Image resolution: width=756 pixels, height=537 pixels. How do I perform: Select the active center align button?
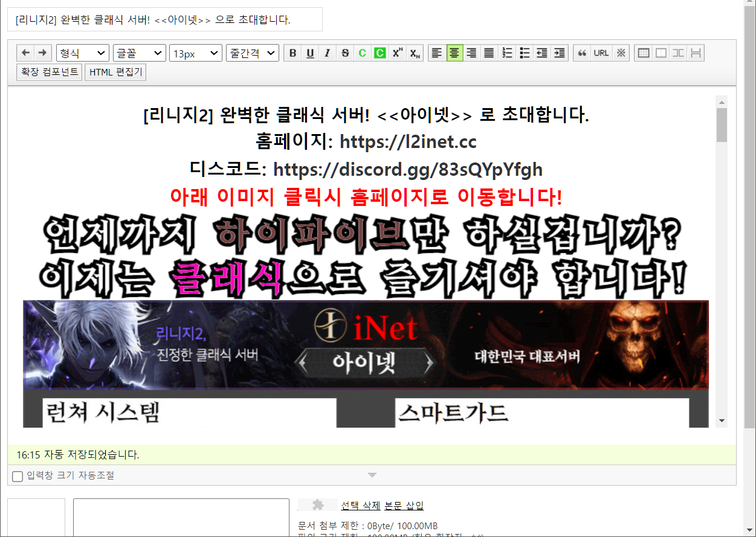455,53
